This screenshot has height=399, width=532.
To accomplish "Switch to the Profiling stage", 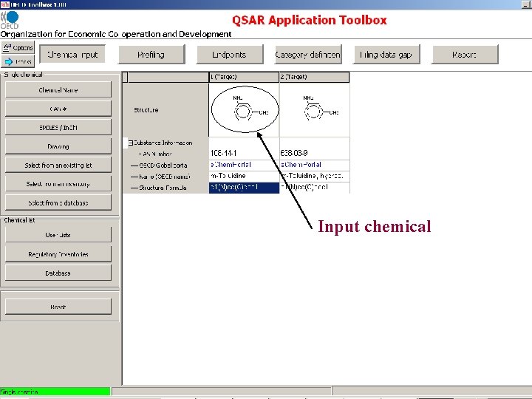I will 151,54.
